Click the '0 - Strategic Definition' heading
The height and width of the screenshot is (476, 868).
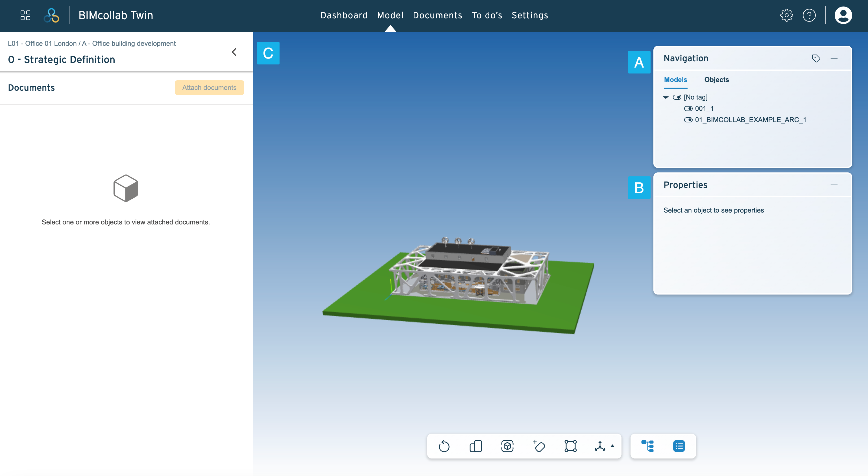click(61, 59)
